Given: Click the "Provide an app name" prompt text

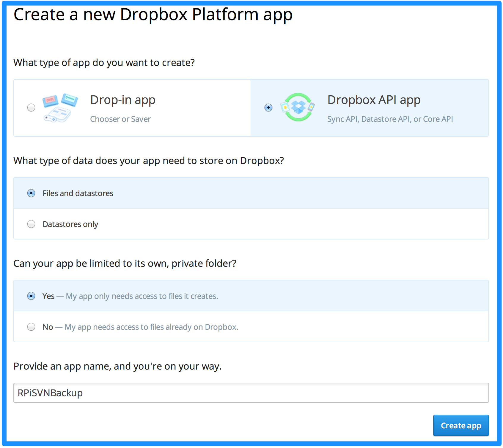Looking at the screenshot, I should [117, 366].
